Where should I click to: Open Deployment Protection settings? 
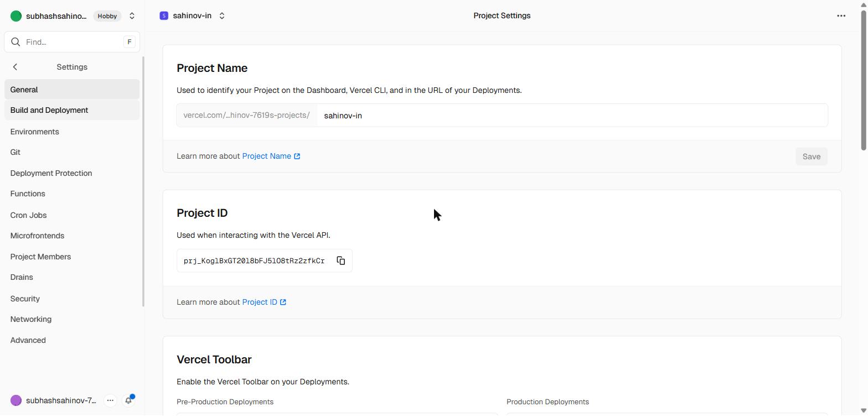click(72, 173)
